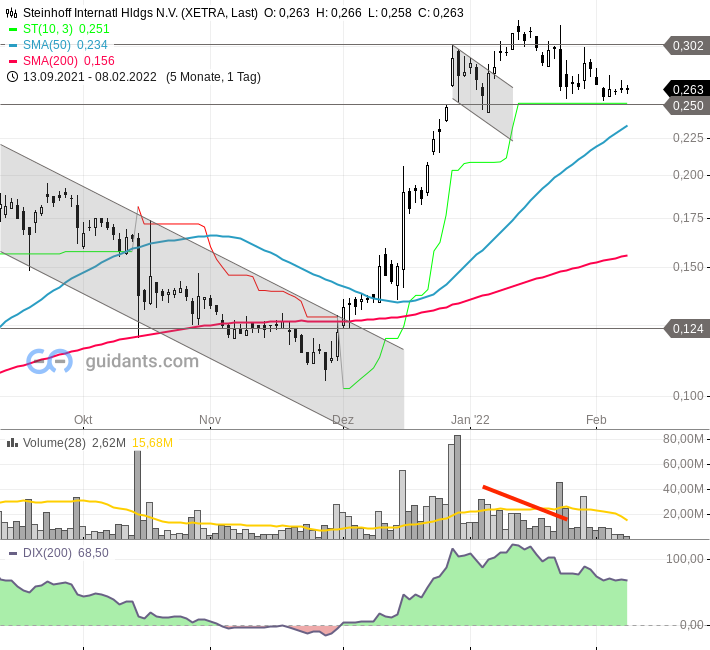Click the 80,00M volume axis label
Viewport: 710px width, 650px height.
point(683,438)
